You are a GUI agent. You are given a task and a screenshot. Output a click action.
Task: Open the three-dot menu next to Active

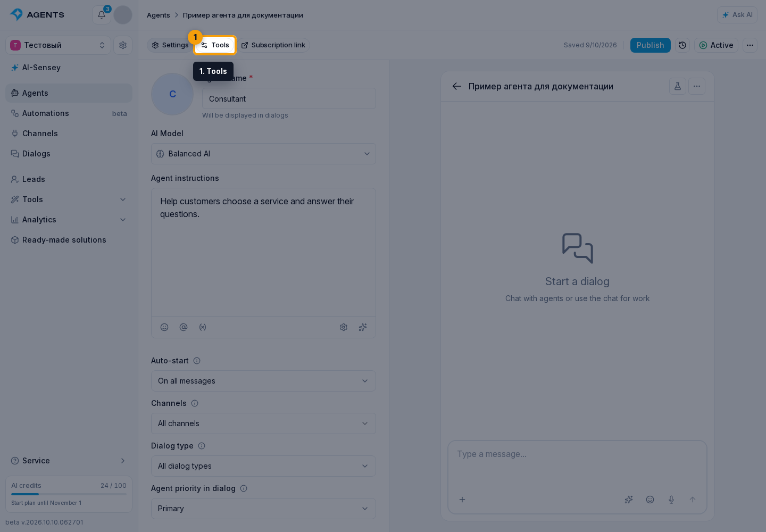click(x=750, y=45)
